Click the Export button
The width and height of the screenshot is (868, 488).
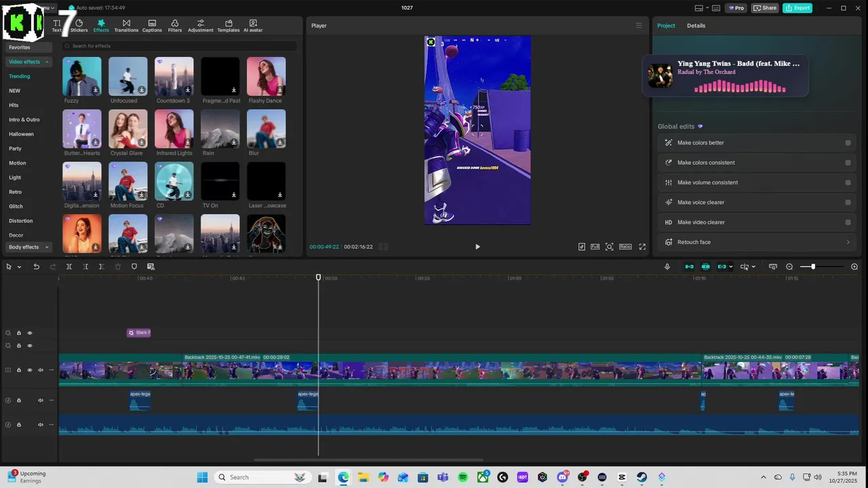tap(797, 8)
